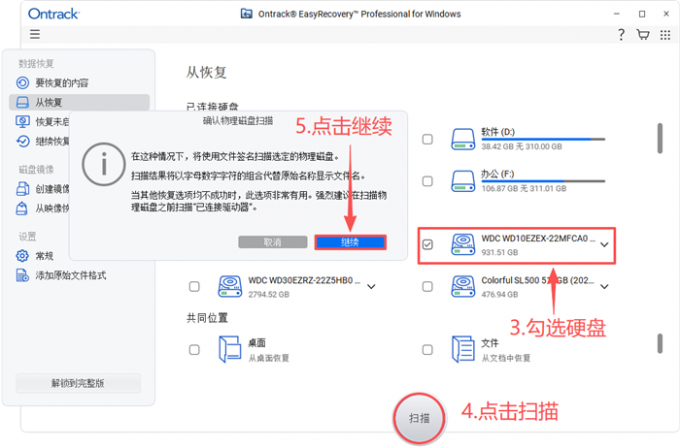This screenshot has height=448, width=680.
Task: Click the 办公 (F:) usage bar
Action: point(543,181)
